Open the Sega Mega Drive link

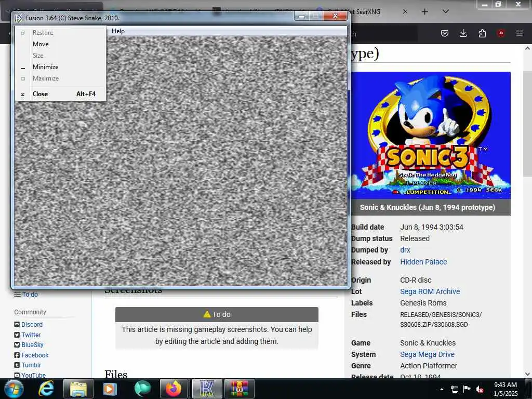(x=427, y=354)
